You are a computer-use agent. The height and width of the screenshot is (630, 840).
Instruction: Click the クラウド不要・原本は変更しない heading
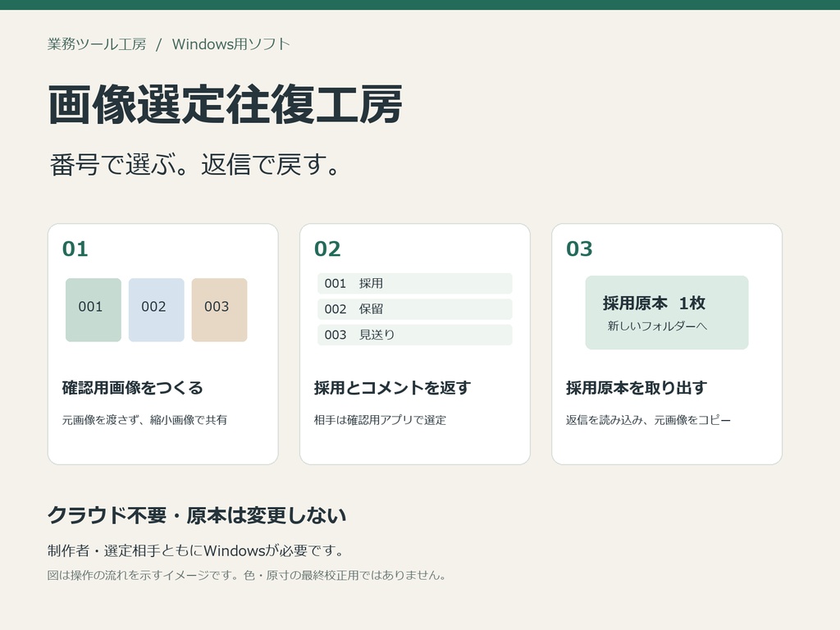pyautogui.click(x=197, y=515)
